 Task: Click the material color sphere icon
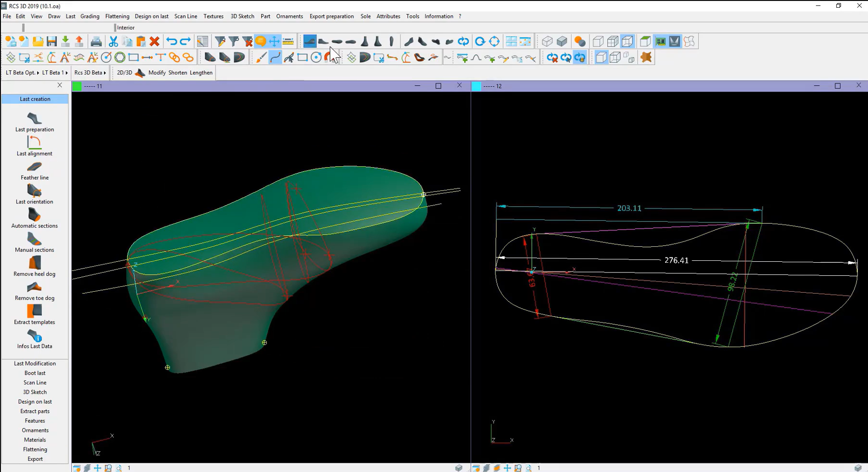pyautogui.click(x=580, y=41)
